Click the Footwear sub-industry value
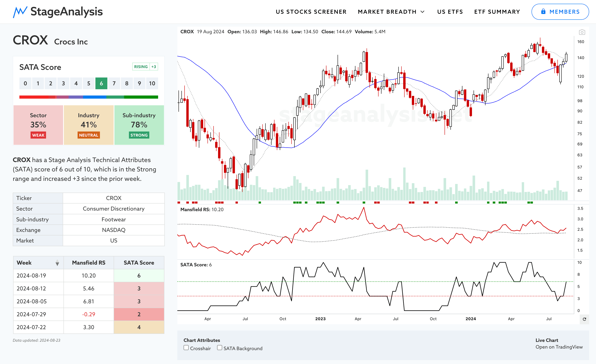The width and height of the screenshot is (596, 364). pyautogui.click(x=114, y=219)
